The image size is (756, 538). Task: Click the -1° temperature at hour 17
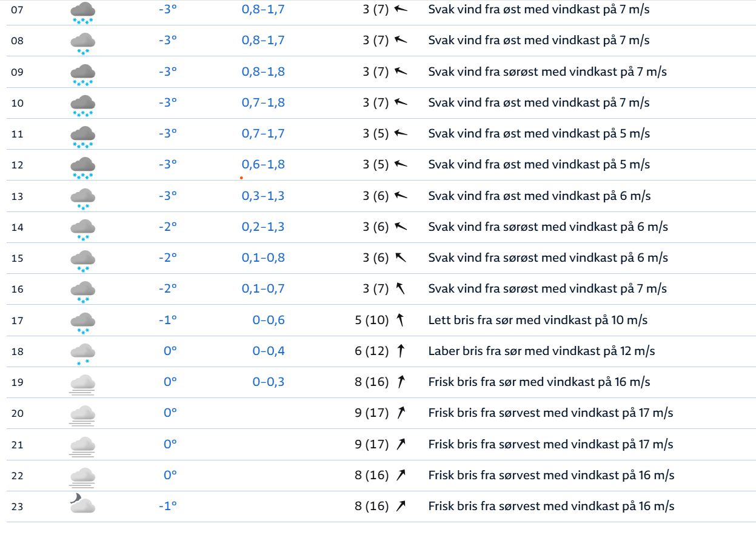pyautogui.click(x=167, y=320)
